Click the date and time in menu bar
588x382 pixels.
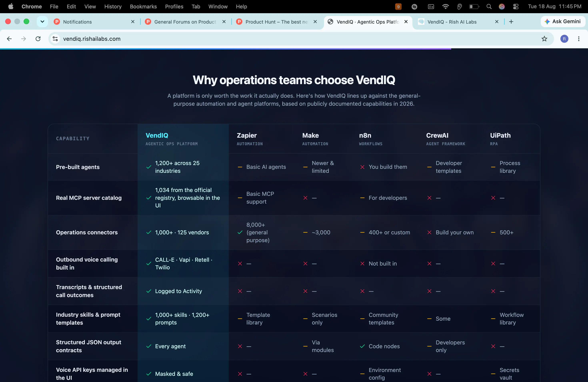[555, 6]
